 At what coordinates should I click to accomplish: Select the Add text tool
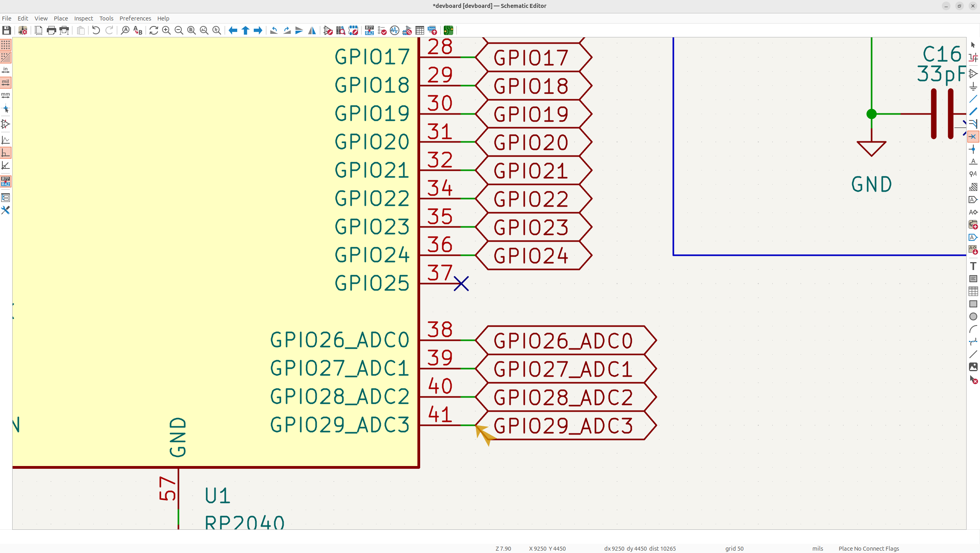click(973, 266)
